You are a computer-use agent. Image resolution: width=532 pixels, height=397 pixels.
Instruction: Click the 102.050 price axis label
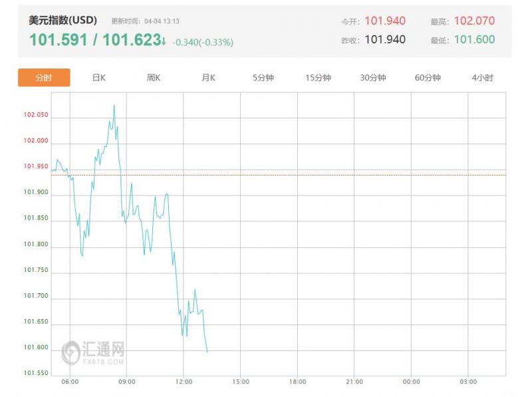36,115
